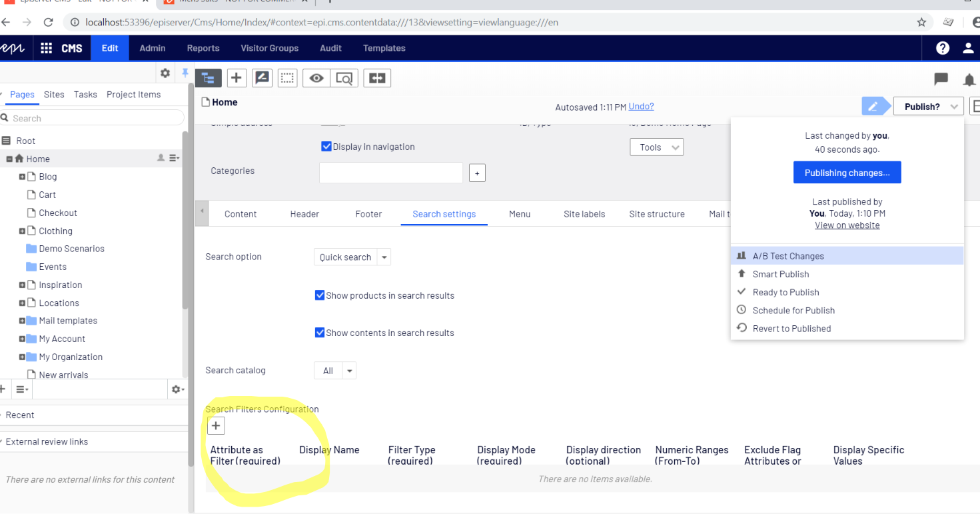The width and height of the screenshot is (980, 520).
Task: Select the dotted selection toolbar icon
Action: [x=287, y=78]
